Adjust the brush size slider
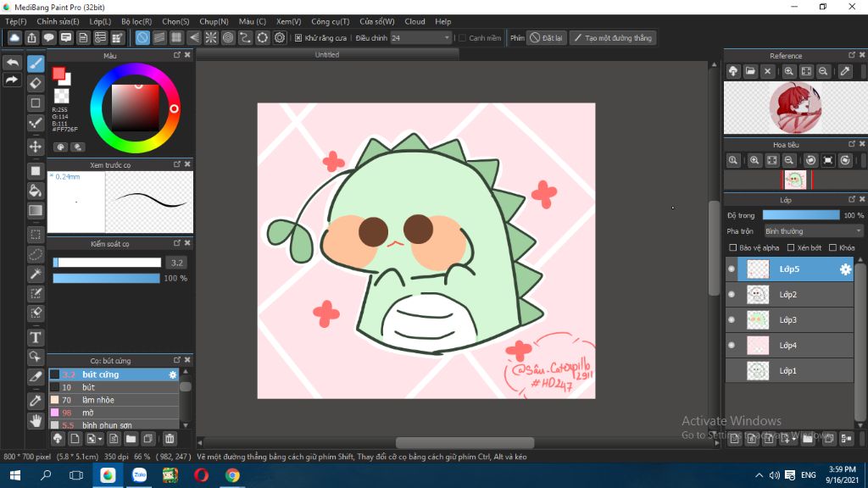 [x=107, y=263]
